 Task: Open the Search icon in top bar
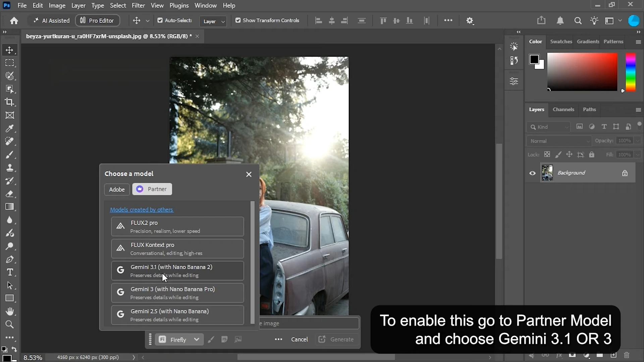pos(578,21)
